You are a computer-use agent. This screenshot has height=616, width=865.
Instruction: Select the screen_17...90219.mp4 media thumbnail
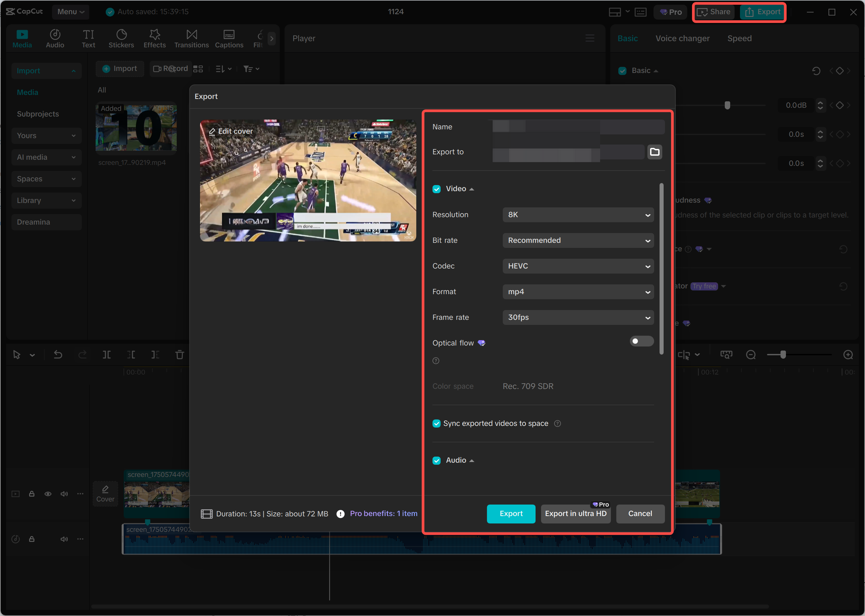point(136,128)
